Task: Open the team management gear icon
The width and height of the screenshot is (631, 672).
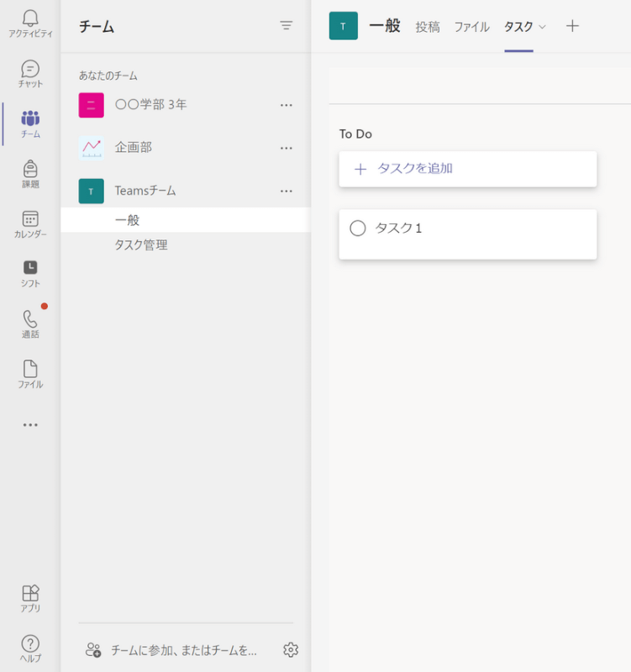Action: (291, 649)
